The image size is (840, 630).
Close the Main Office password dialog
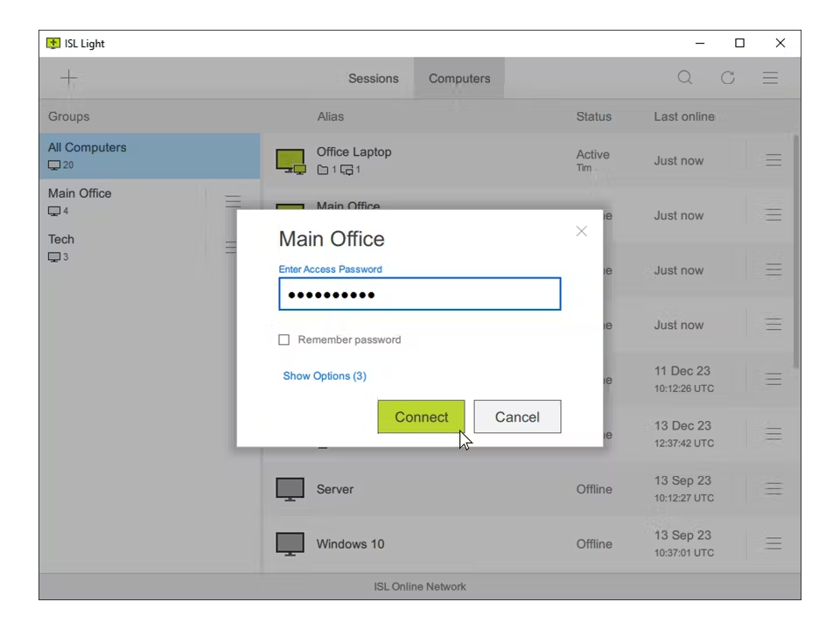pos(581,231)
